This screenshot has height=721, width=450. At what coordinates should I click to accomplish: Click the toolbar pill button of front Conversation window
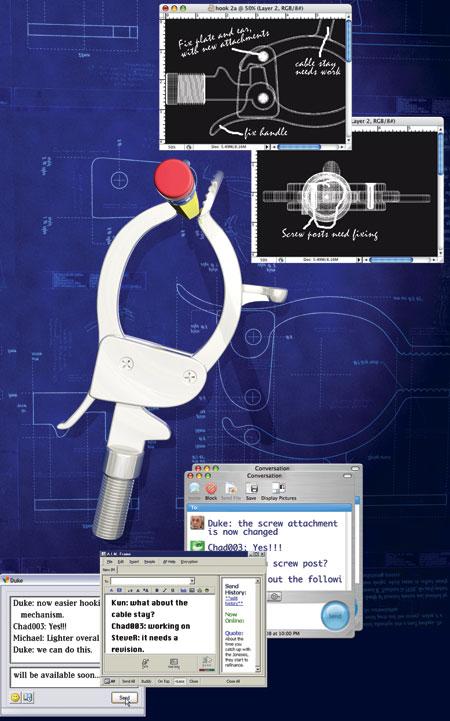click(x=346, y=476)
